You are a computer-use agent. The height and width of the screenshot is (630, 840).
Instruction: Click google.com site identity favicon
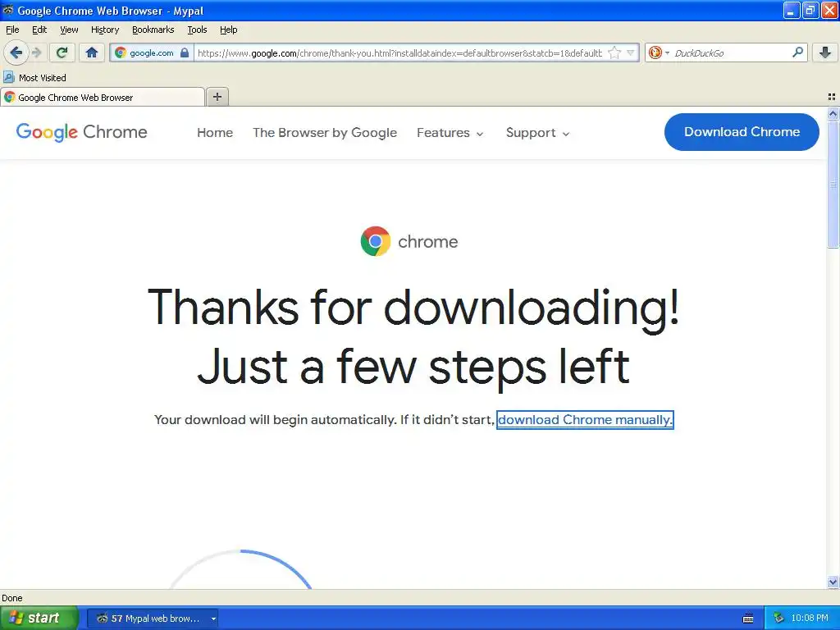(x=121, y=52)
